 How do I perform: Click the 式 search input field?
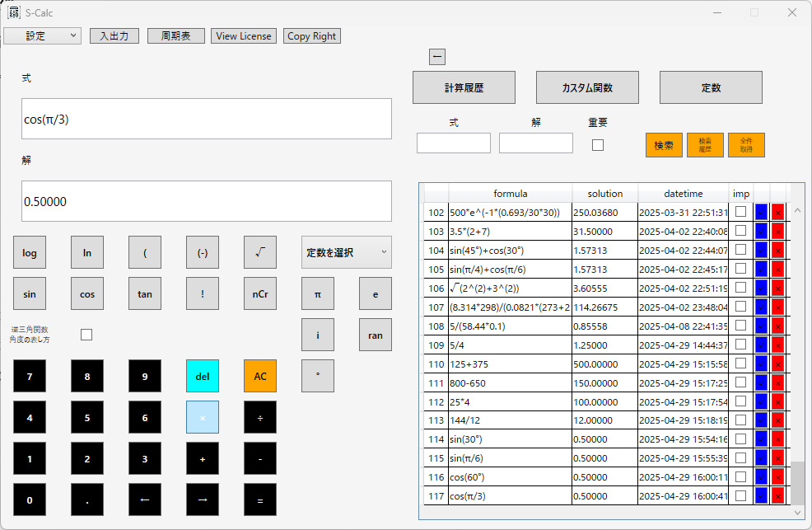click(x=454, y=143)
